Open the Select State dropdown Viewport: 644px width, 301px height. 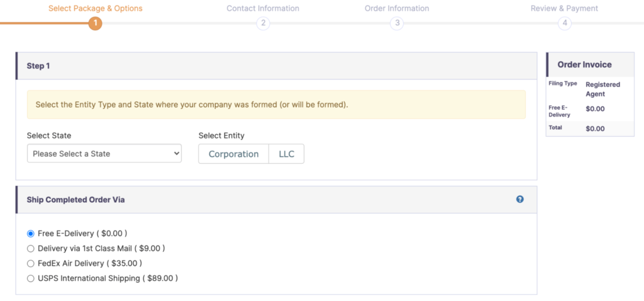[104, 154]
